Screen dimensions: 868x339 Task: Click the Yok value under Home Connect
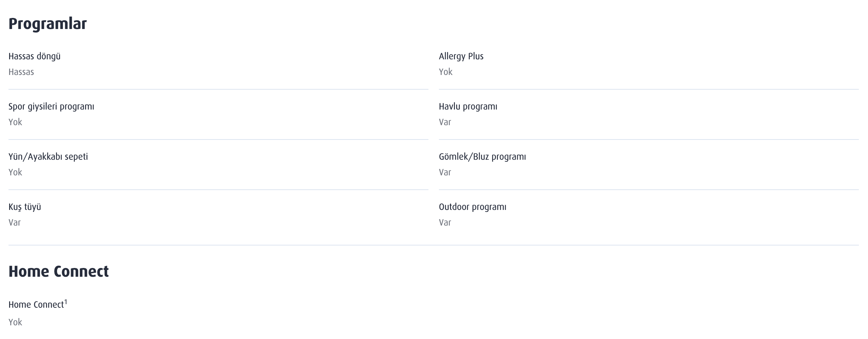[15, 322]
